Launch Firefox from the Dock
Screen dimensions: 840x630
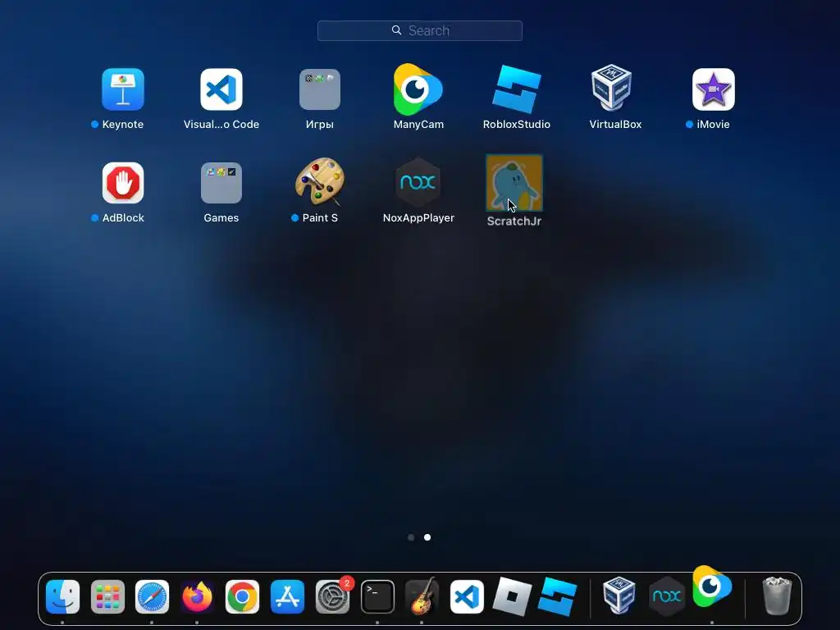pyautogui.click(x=197, y=597)
